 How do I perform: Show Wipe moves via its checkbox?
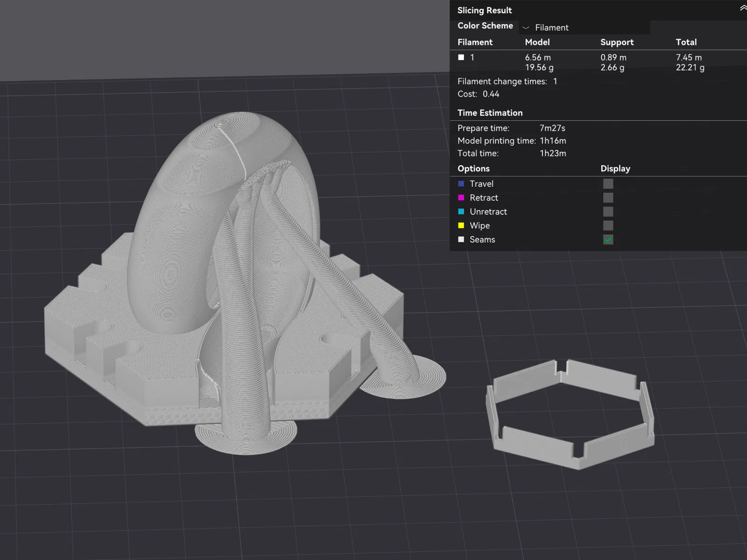608,226
